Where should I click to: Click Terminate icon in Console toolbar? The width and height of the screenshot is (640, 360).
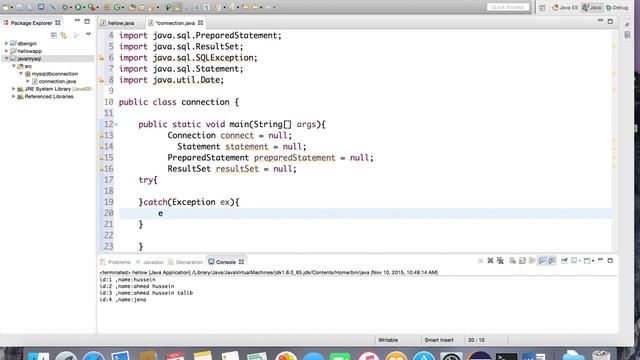coord(480,260)
